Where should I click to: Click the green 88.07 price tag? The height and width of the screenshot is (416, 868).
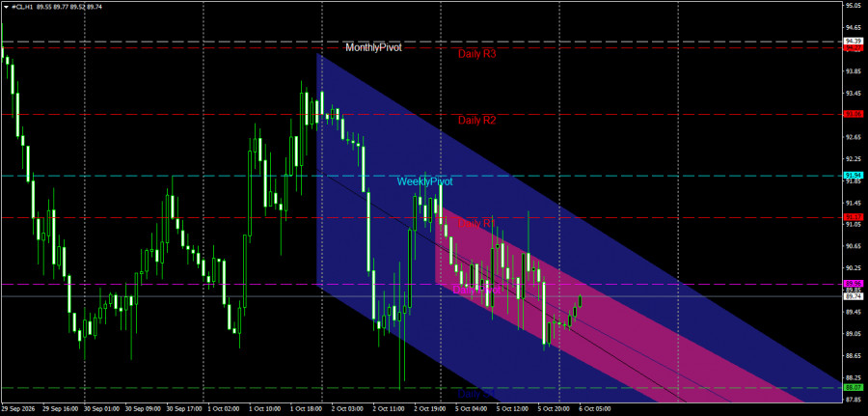pyautogui.click(x=854, y=387)
